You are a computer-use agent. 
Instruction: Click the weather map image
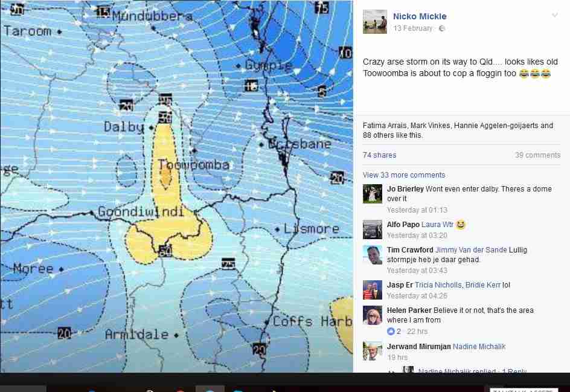pos(176,186)
